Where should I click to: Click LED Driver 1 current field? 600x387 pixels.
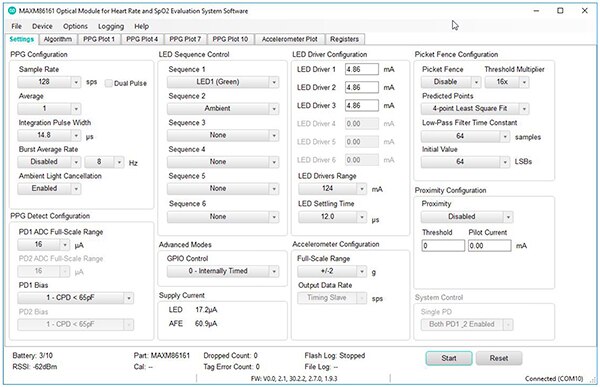coord(362,69)
